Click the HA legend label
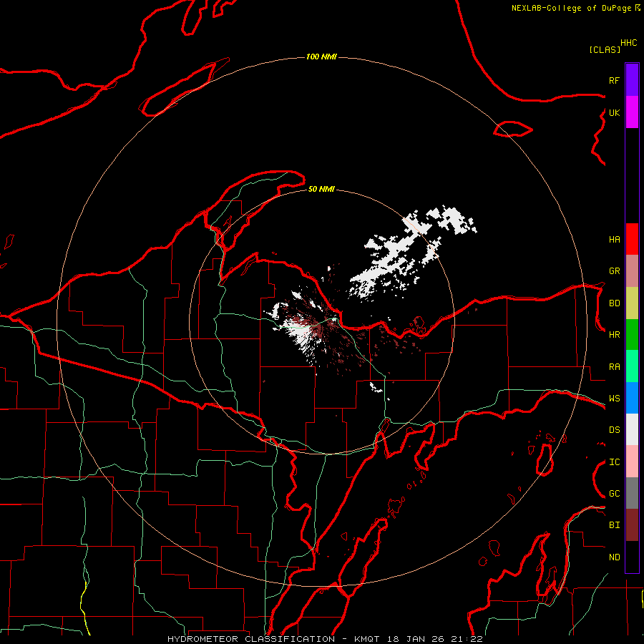This screenshot has height=644, width=644. pyautogui.click(x=614, y=240)
